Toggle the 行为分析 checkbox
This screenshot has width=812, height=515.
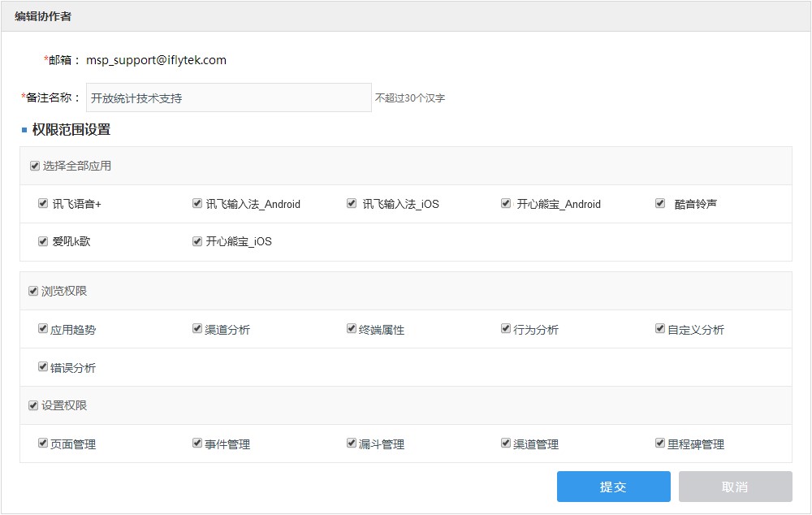point(506,328)
